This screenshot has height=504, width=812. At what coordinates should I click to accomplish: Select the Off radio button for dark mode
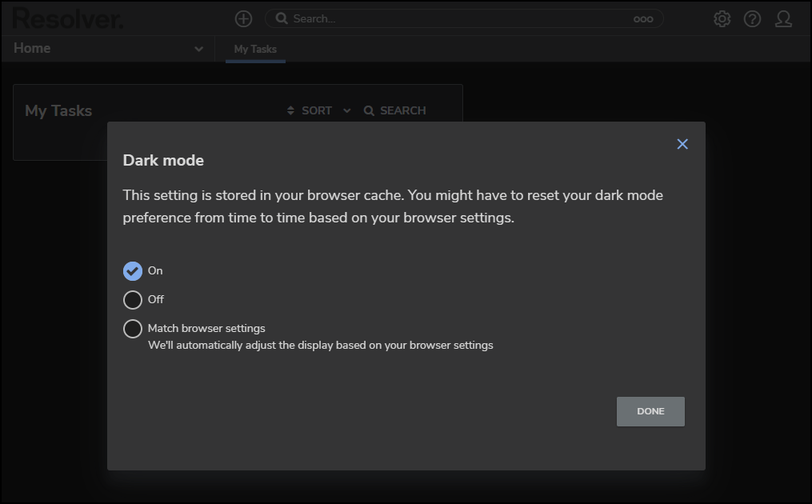pos(133,300)
